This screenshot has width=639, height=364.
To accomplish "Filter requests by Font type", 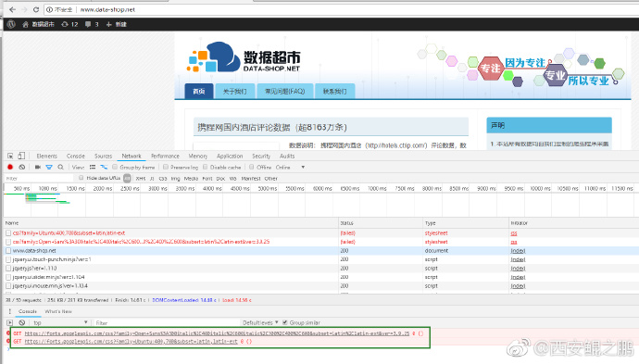I will (207, 179).
